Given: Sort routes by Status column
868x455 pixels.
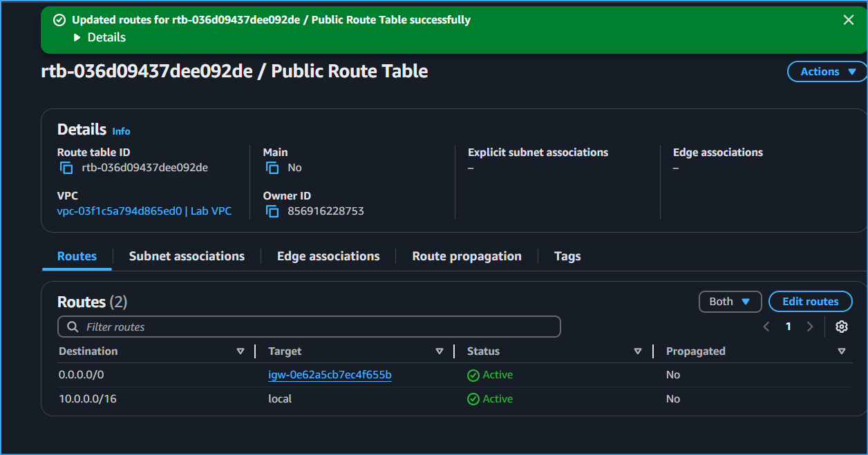Looking at the screenshot, I should (638, 351).
